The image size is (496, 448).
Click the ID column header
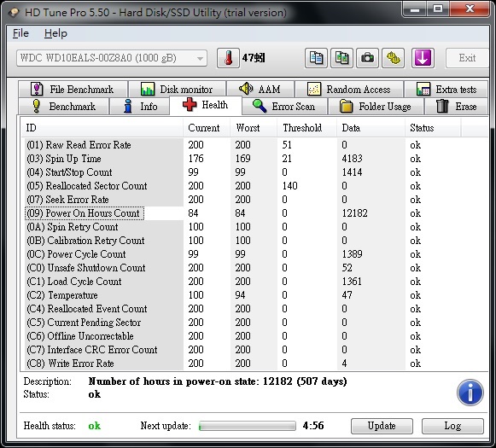click(x=102, y=128)
